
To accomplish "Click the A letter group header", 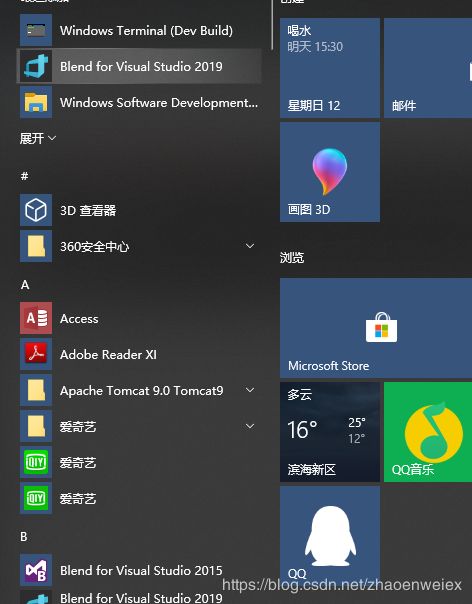I will [x=25, y=285].
